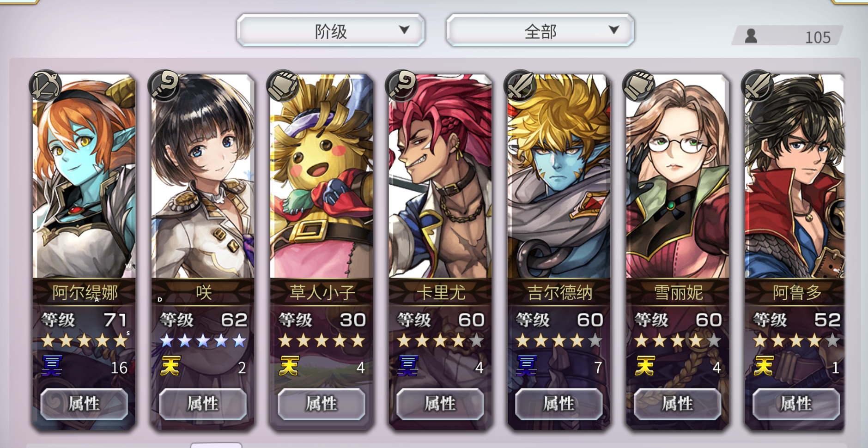This screenshot has height=448, width=868.
Task: Click the staff class icon on 卡里尤's card
Action: [x=401, y=85]
